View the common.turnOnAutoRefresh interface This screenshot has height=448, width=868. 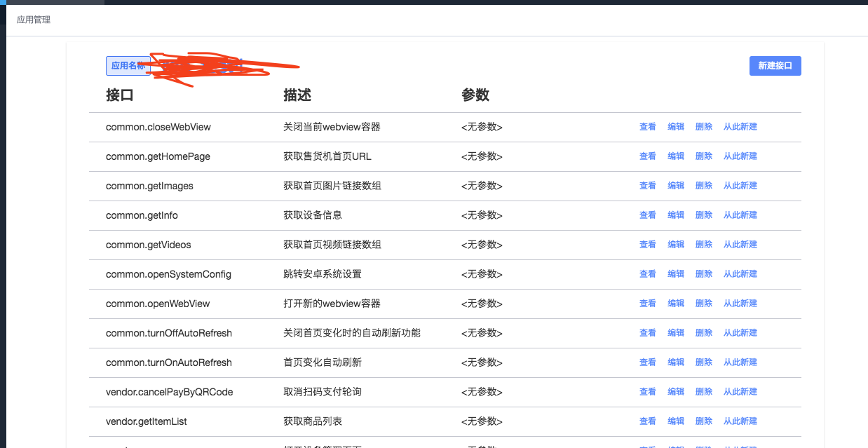(x=648, y=362)
